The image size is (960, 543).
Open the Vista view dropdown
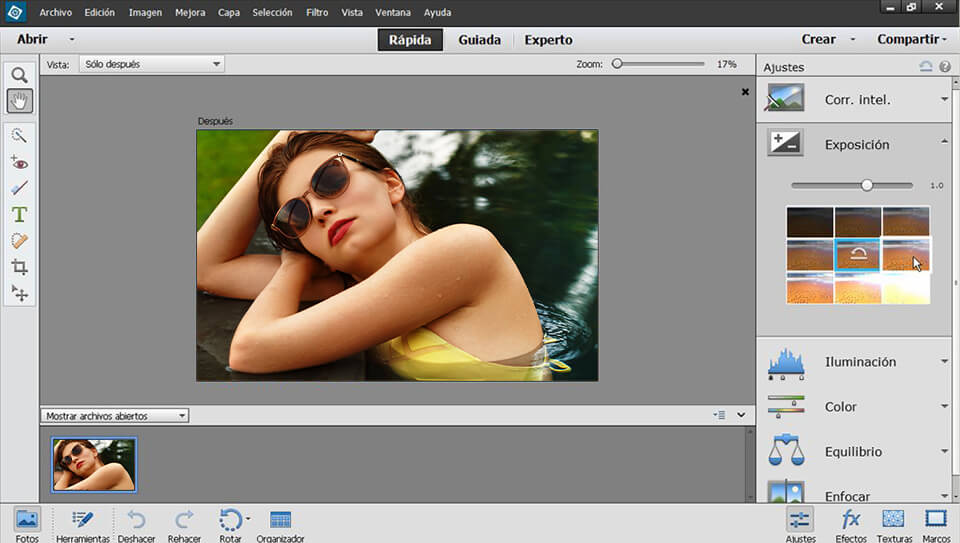[152, 64]
